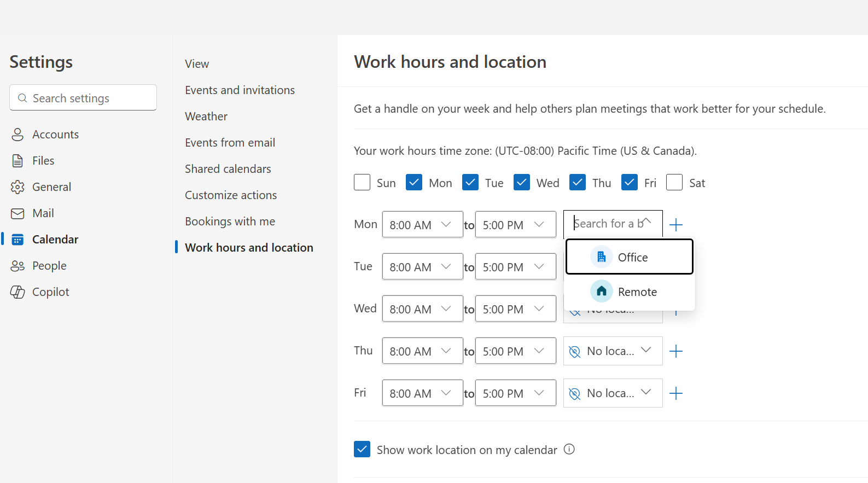Click the Search settings input field
Screen dimensions: 868x483
point(83,97)
